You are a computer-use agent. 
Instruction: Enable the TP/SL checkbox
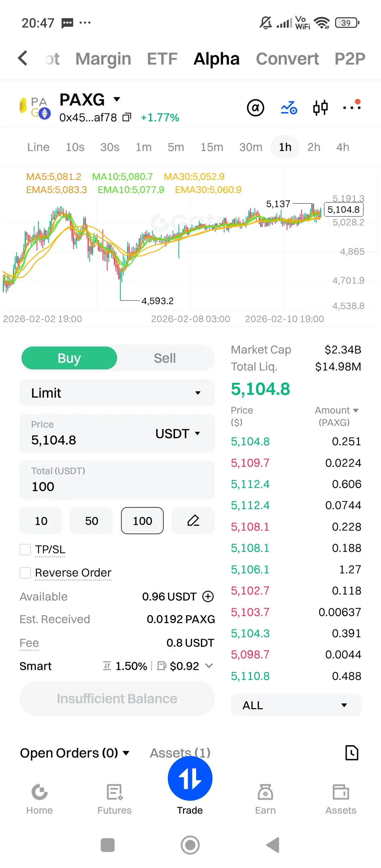click(25, 549)
